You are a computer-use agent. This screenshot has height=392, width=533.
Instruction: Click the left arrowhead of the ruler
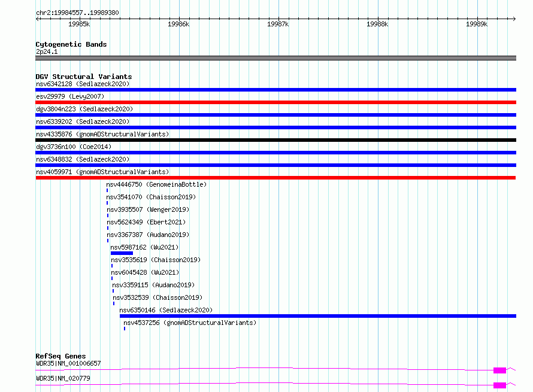37,19
